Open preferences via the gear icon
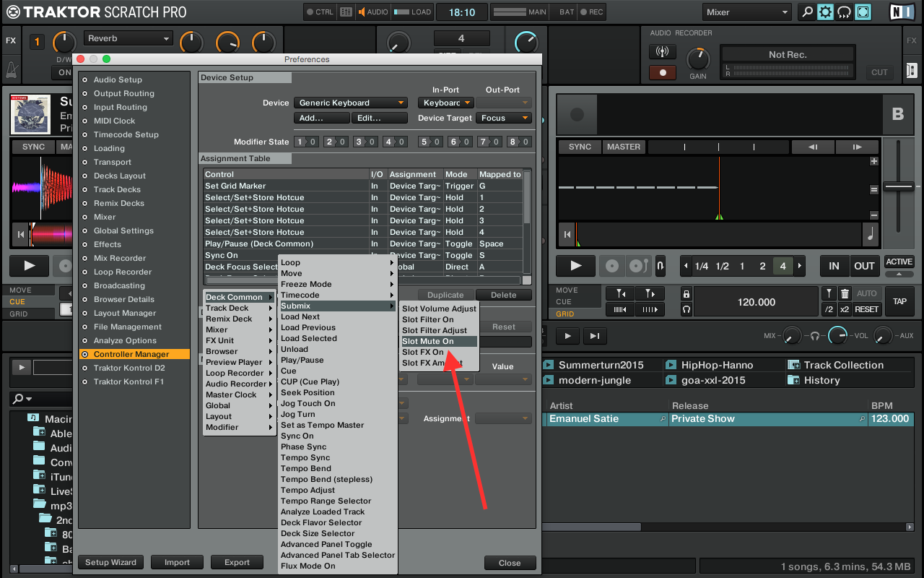924x578 pixels. pyautogui.click(x=825, y=12)
